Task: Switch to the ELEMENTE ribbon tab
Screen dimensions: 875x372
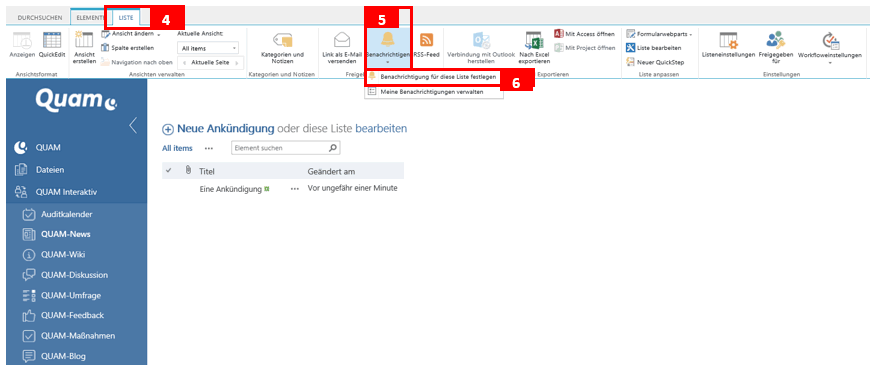Action: point(88,18)
